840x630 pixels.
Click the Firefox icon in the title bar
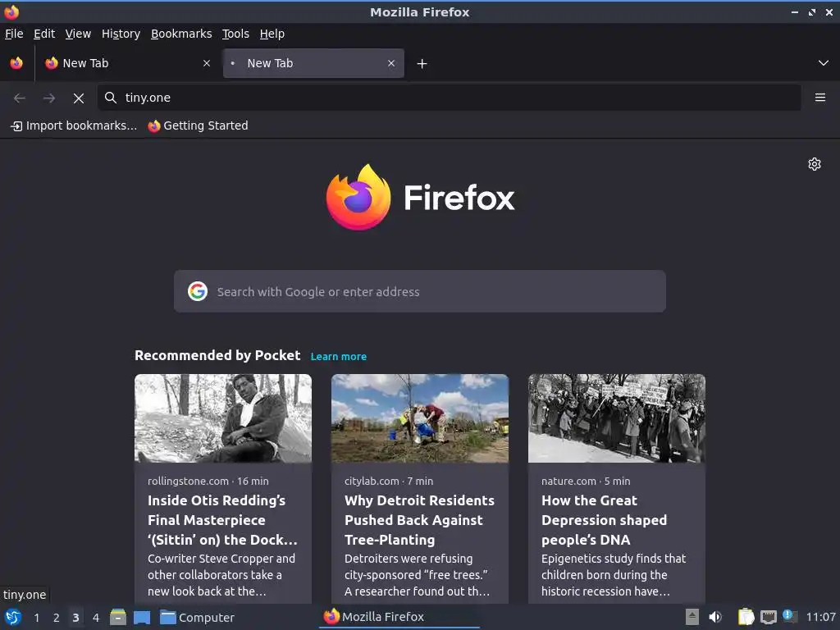(11, 11)
